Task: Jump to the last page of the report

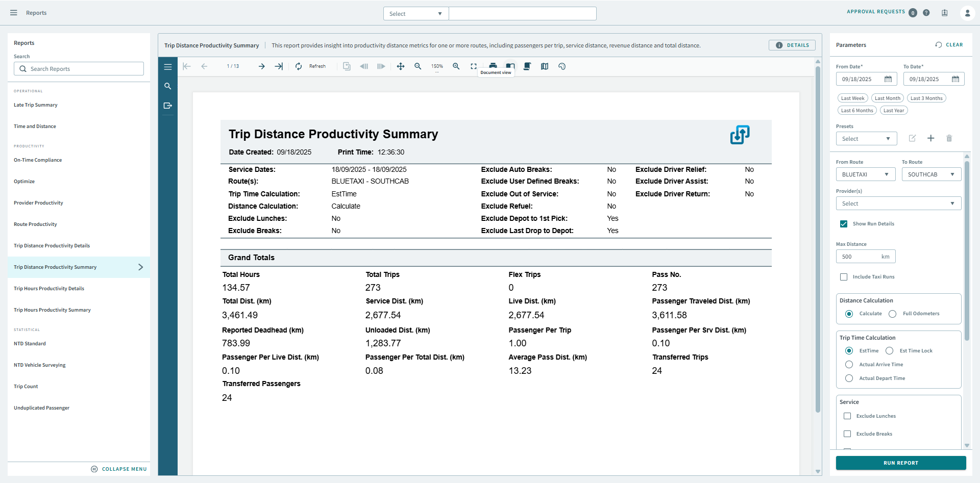Action: click(279, 66)
